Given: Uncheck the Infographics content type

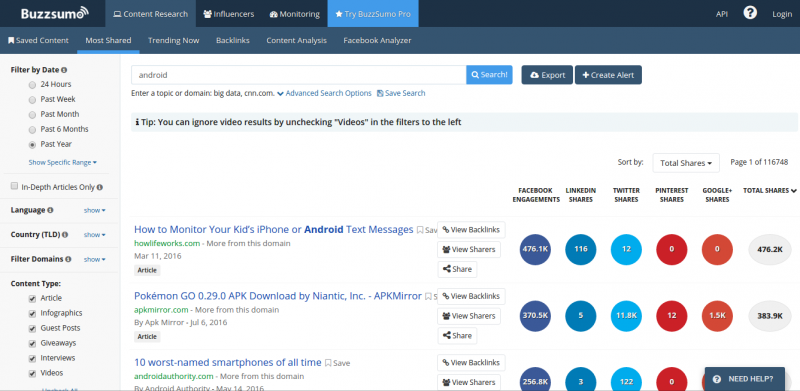Looking at the screenshot, I should coord(32,313).
